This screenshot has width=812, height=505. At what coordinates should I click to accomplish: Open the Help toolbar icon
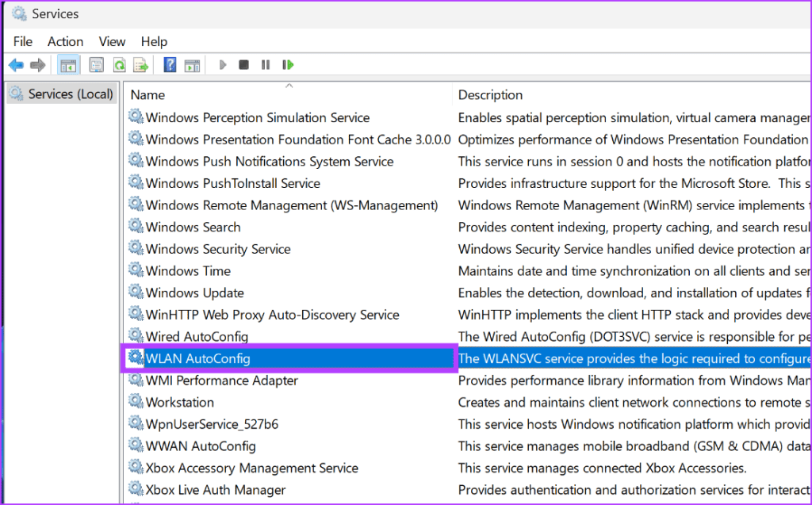point(170,65)
